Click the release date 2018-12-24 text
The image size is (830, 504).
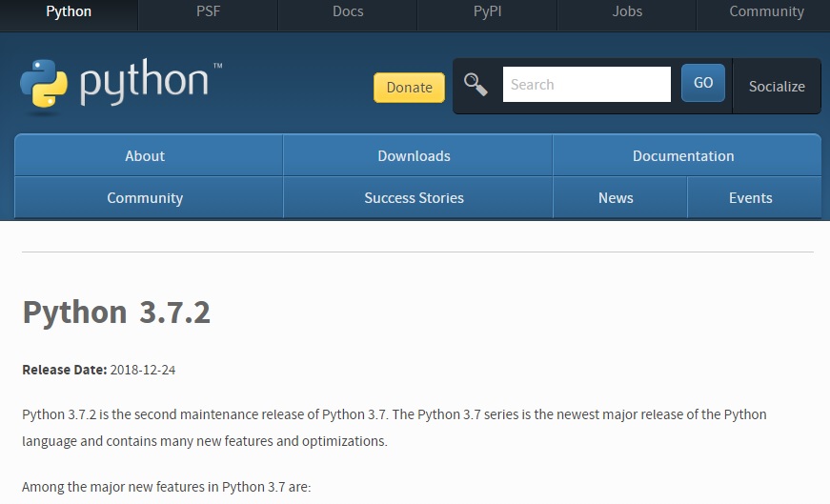pyautogui.click(x=143, y=370)
